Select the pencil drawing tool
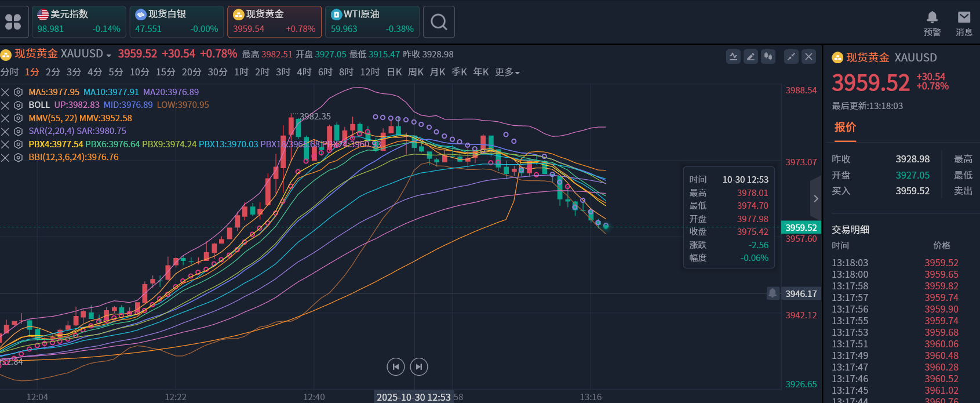 pyautogui.click(x=751, y=57)
